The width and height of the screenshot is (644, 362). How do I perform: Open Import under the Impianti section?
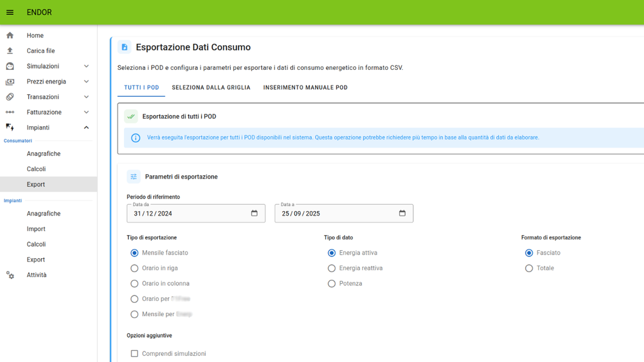(x=36, y=229)
